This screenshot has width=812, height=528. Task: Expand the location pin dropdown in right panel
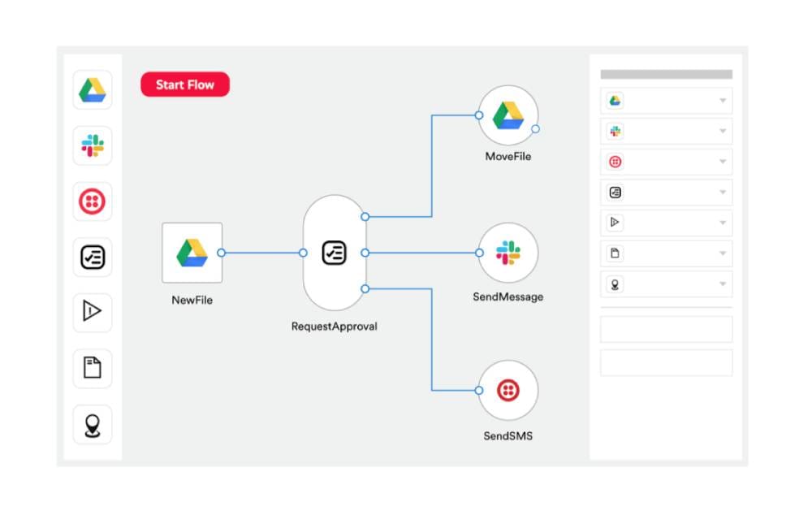coord(723,284)
